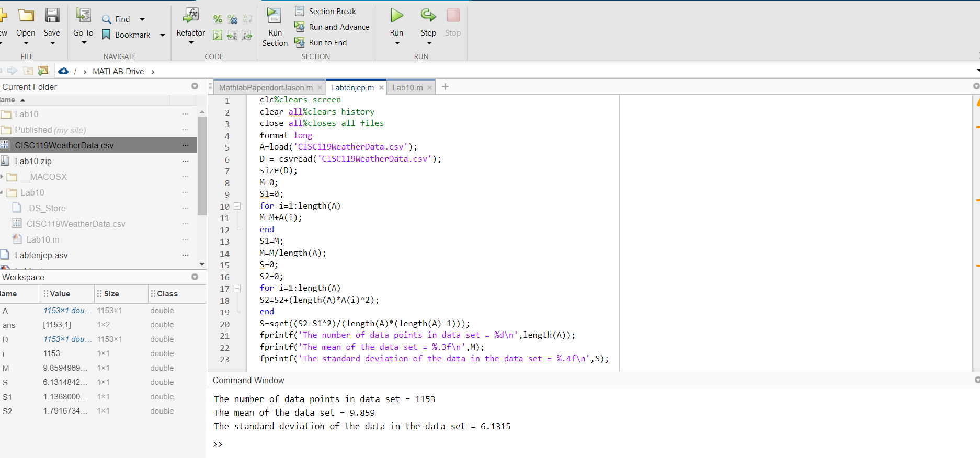Click the forward navigation arrow icon

13,71
